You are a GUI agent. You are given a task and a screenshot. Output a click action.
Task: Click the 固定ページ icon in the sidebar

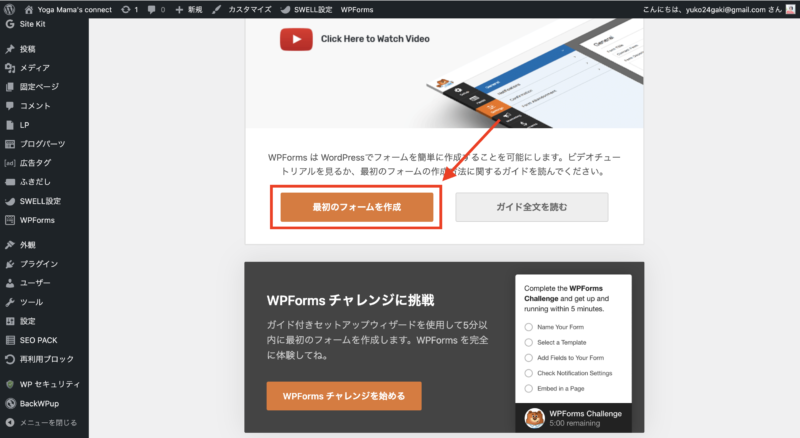[10, 87]
